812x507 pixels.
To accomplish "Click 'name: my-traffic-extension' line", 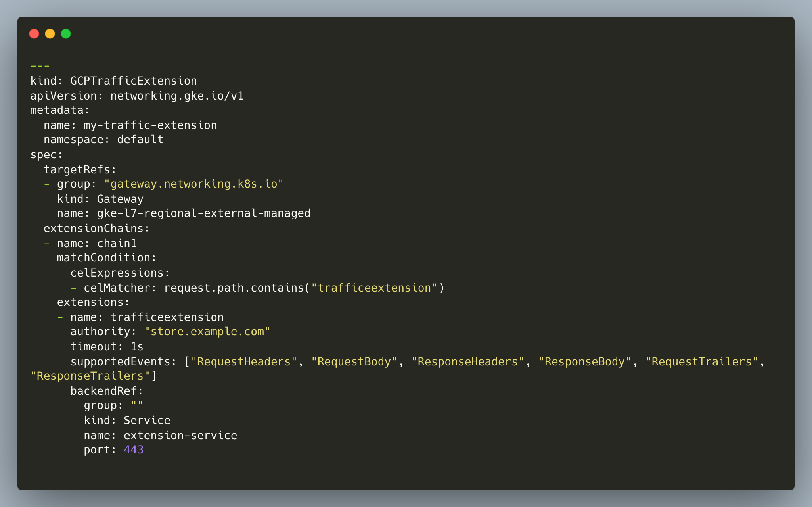I will coord(130,125).
